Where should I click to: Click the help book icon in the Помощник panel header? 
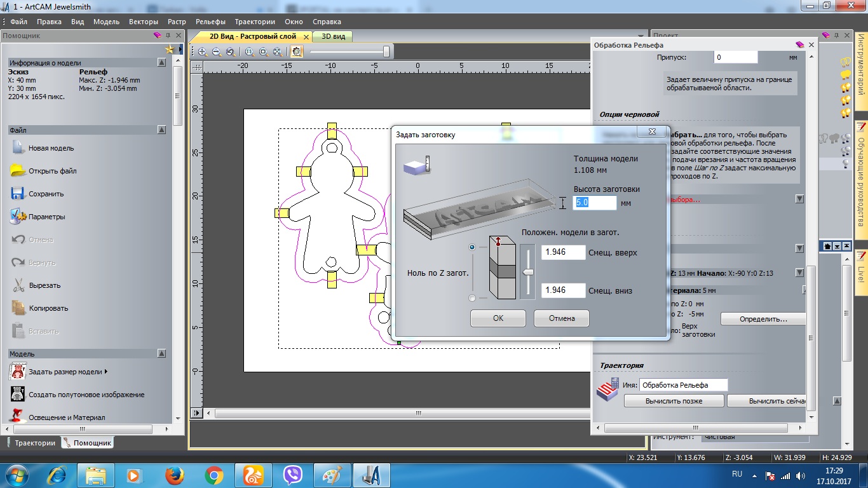158,36
